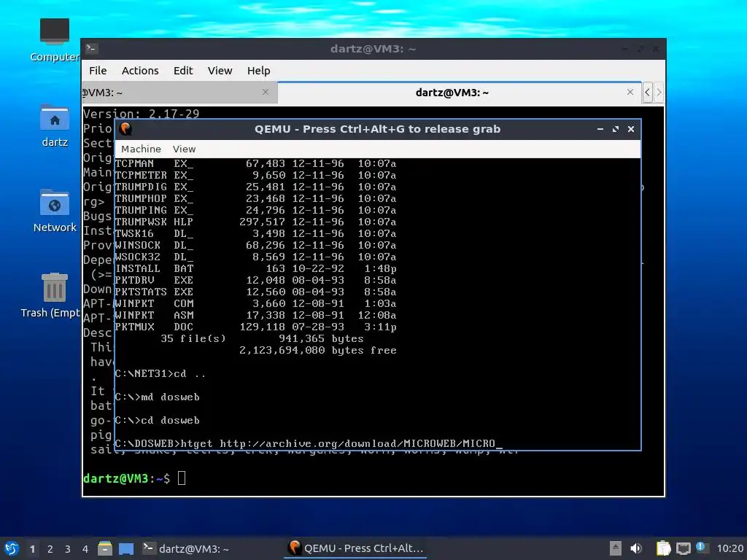Close the QEMU window
This screenshot has height=560, width=747.
[631, 129]
